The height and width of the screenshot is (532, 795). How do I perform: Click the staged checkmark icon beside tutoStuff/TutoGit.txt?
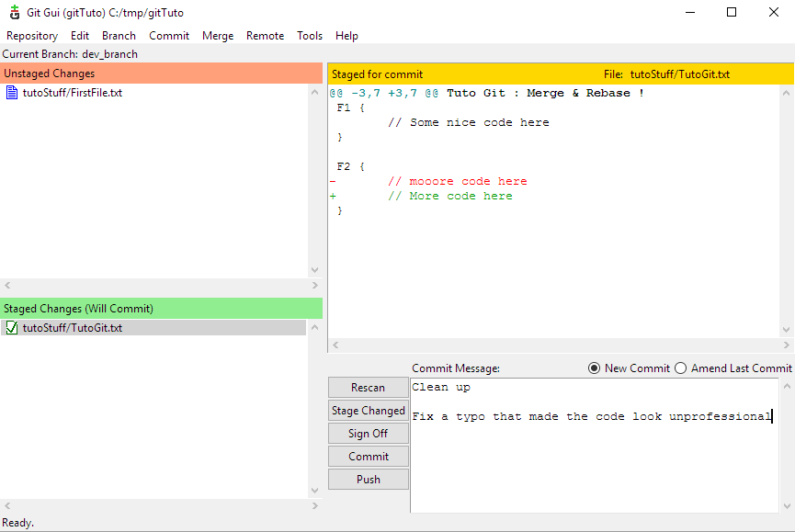pyautogui.click(x=12, y=328)
